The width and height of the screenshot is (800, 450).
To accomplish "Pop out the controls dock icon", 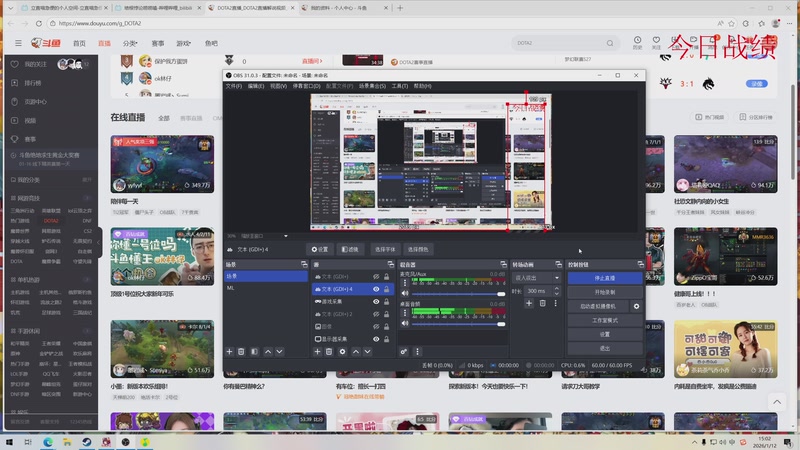I will point(640,264).
